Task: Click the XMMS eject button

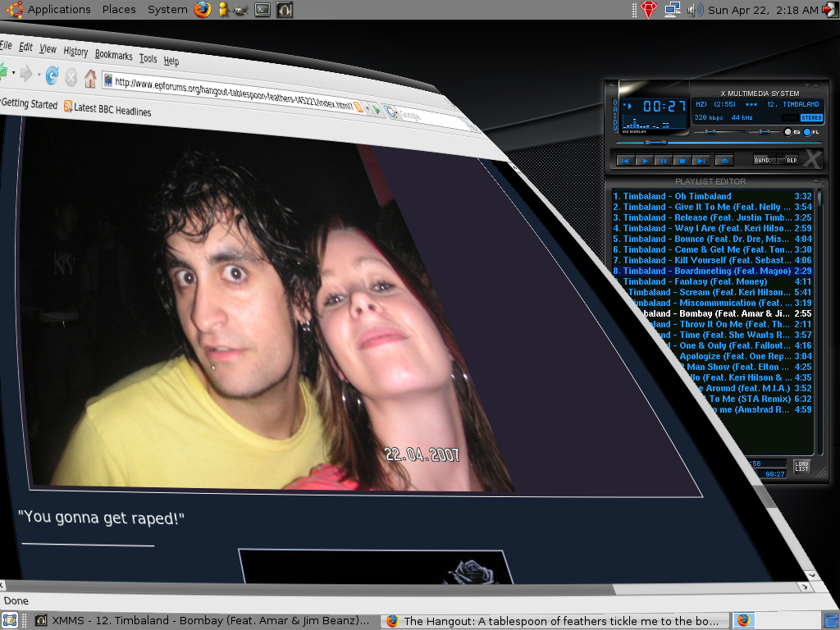Action: pyautogui.click(x=724, y=160)
